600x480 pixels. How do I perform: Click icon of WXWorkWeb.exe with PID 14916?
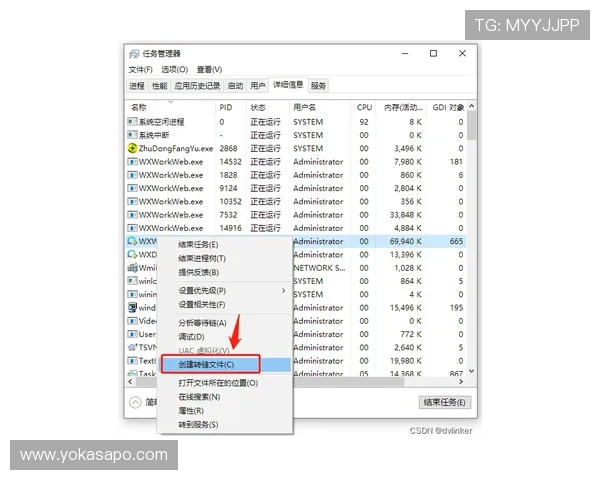(x=132, y=228)
